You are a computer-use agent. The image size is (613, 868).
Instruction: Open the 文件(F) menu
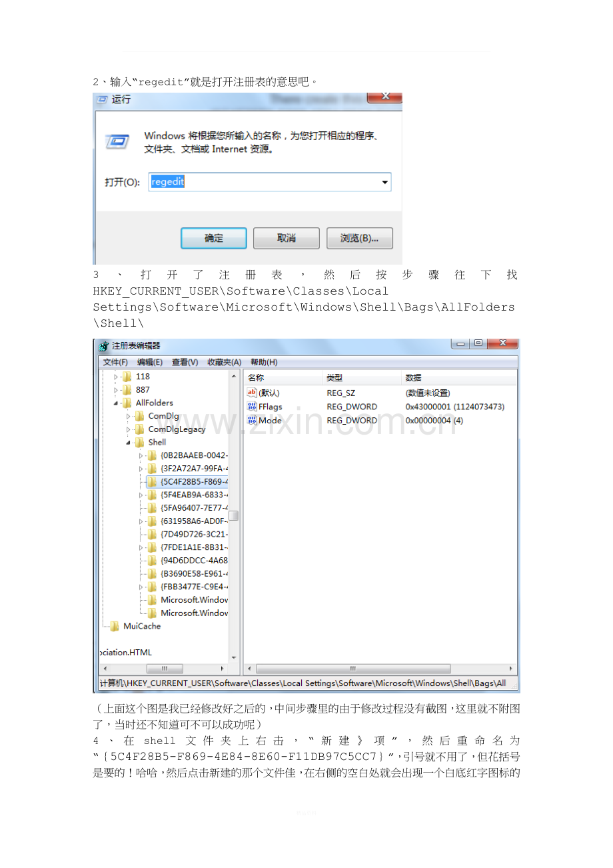coord(115,362)
